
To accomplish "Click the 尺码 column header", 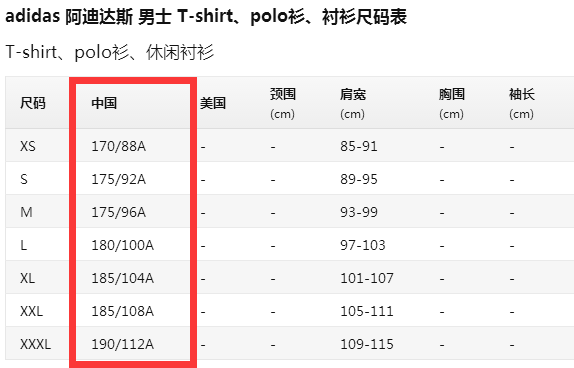I will point(33,103).
